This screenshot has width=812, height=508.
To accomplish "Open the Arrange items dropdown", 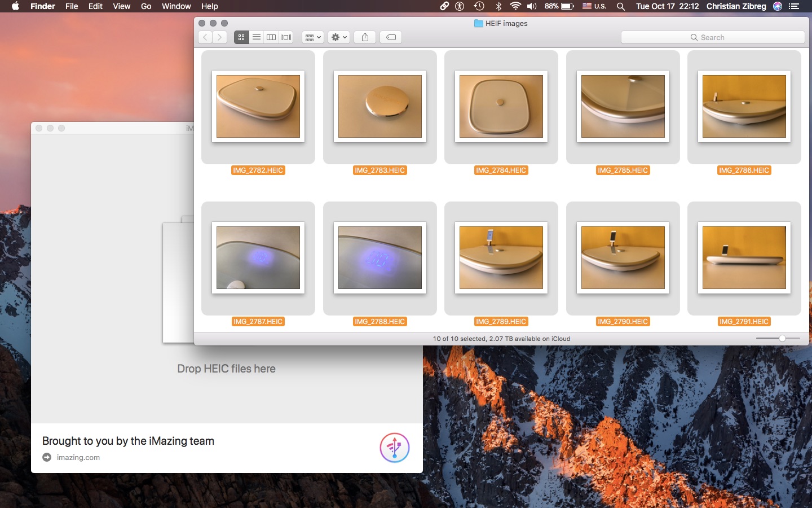I will pyautogui.click(x=312, y=37).
